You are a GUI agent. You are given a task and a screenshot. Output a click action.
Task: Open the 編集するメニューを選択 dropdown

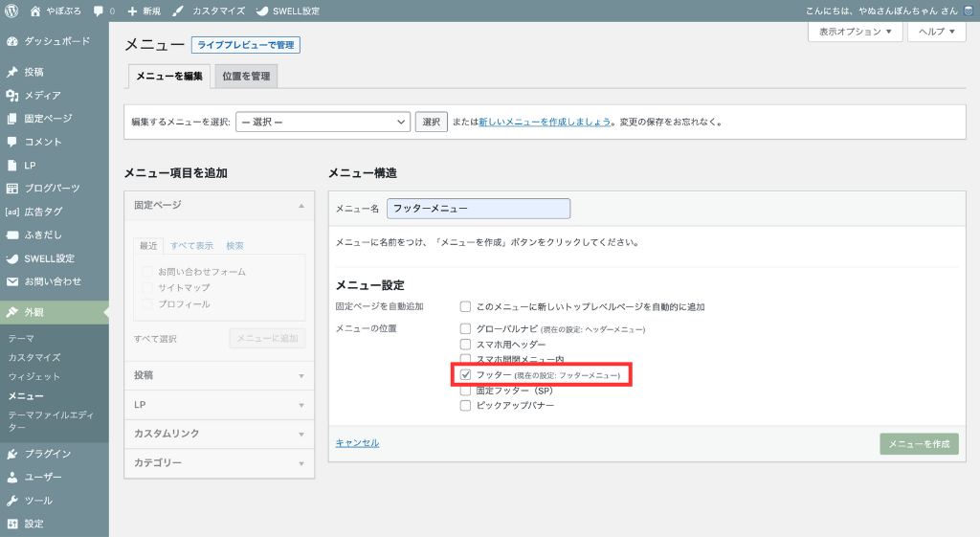pyautogui.click(x=323, y=122)
